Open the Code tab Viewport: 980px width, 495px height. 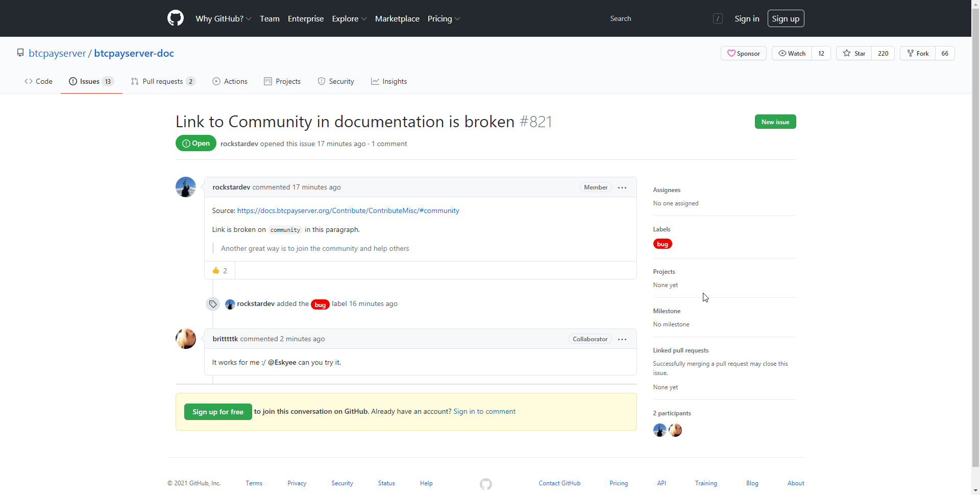(38, 81)
